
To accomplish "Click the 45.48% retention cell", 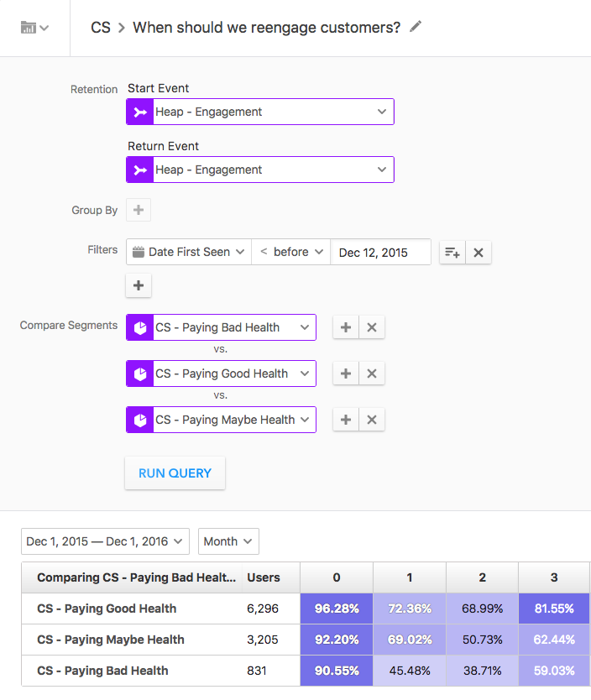I will pyautogui.click(x=410, y=671).
